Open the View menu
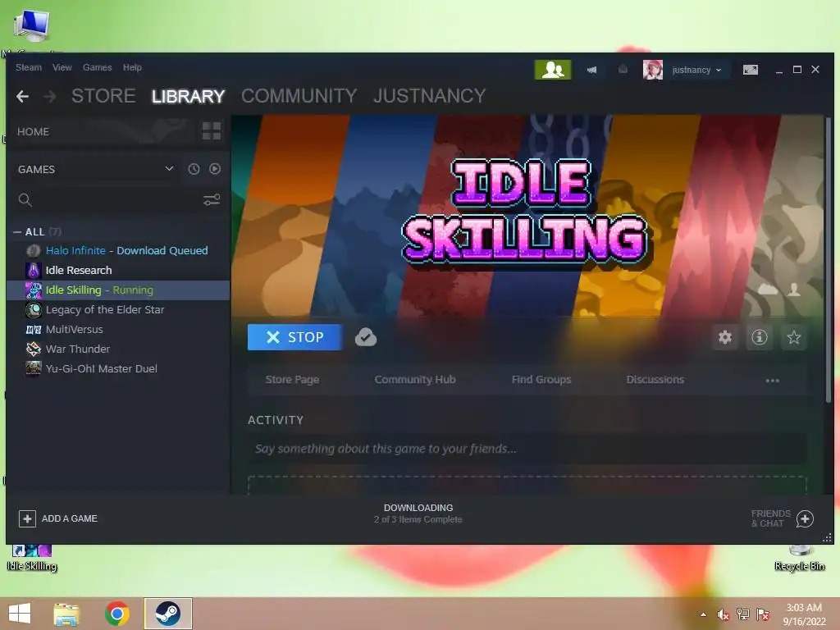 pyautogui.click(x=62, y=67)
